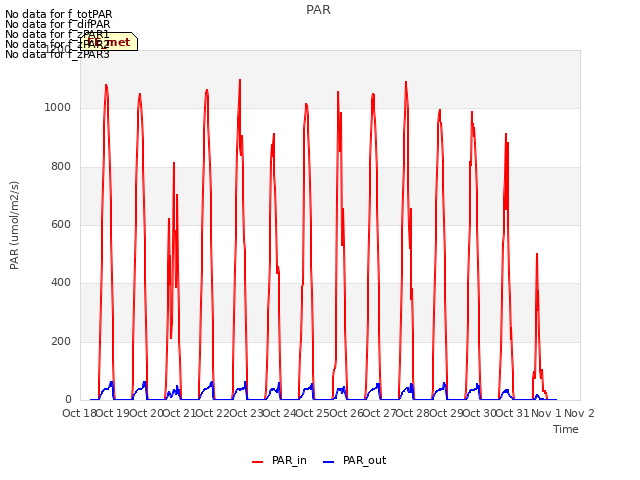640x480 pixels.
Task: Click the 0 y-axis tick label
Action: [x=68, y=399]
